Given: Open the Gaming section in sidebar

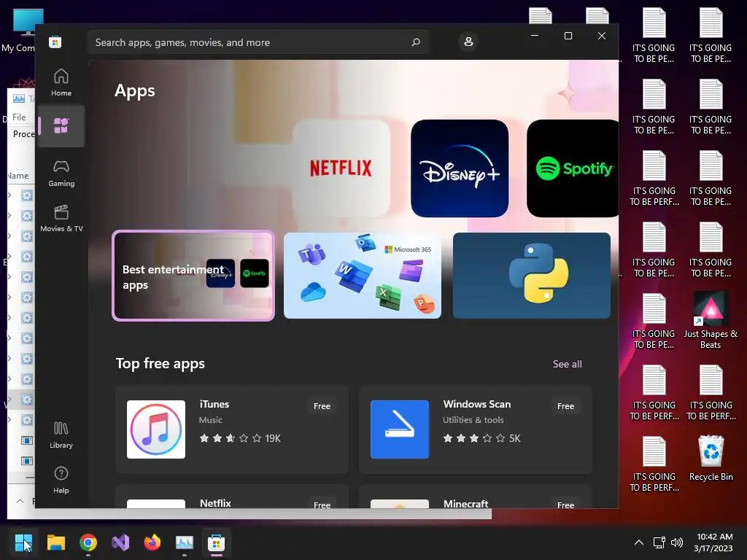Looking at the screenshot, I should [x=61, y=174].
